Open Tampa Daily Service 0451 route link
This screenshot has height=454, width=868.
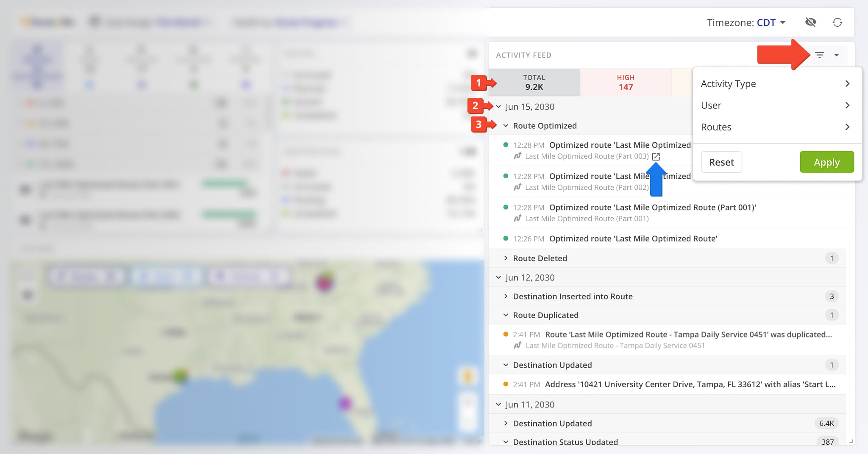(615, 346)
